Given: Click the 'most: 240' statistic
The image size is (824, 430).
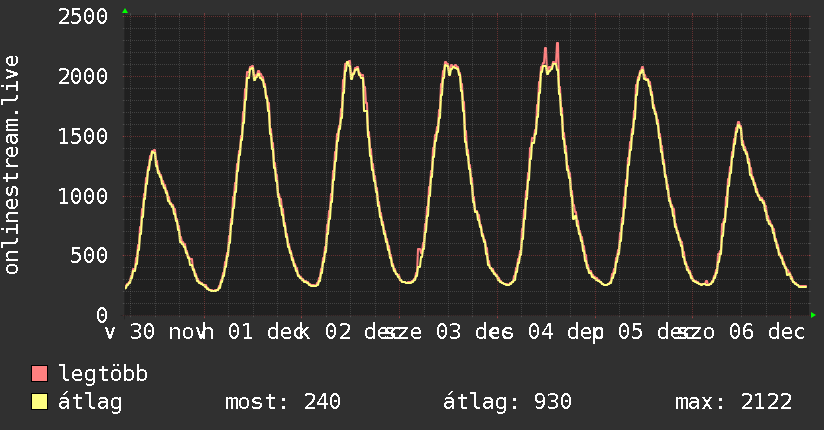Looking at the screenshot, I should (x=284, y=402).
